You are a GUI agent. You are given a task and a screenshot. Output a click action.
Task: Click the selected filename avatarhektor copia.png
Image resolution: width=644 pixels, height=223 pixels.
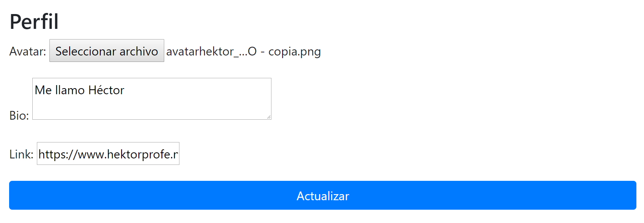pos(243,51)
